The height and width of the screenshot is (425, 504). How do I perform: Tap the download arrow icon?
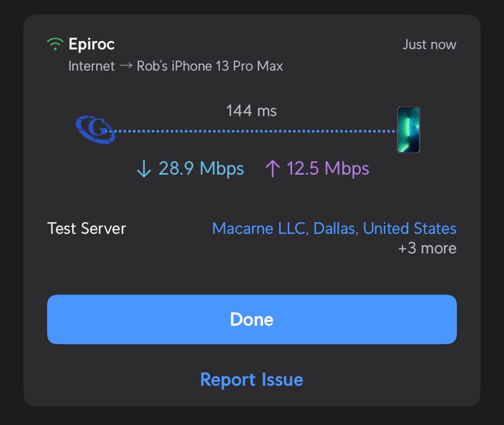(x=144, y=169)
